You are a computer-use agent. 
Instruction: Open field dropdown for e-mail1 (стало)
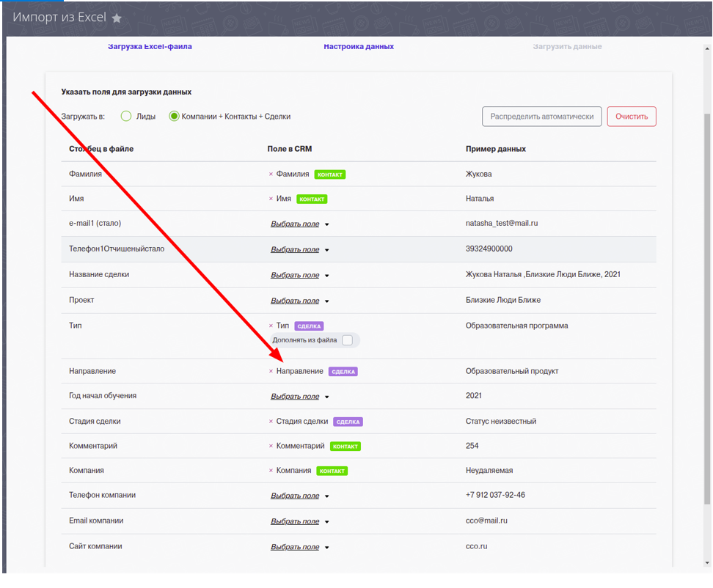300,224
